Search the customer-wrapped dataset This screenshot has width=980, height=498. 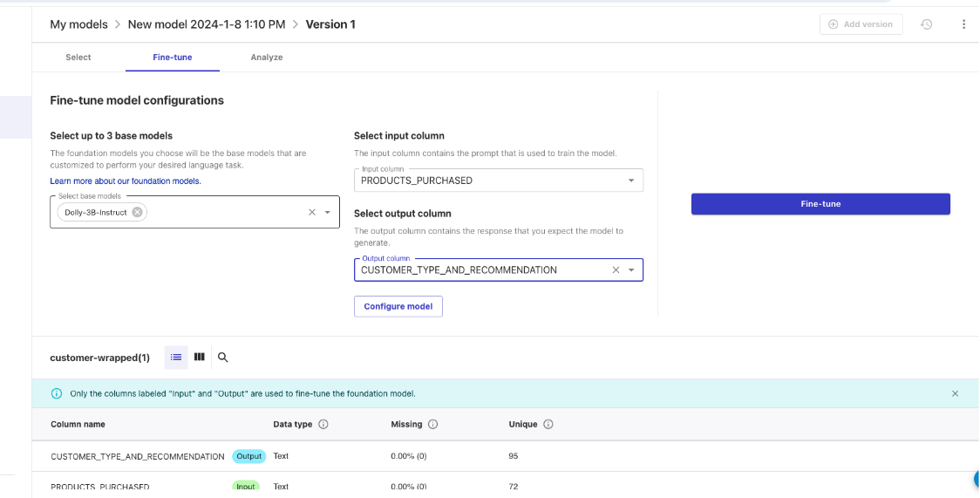(x=223, y=357)
